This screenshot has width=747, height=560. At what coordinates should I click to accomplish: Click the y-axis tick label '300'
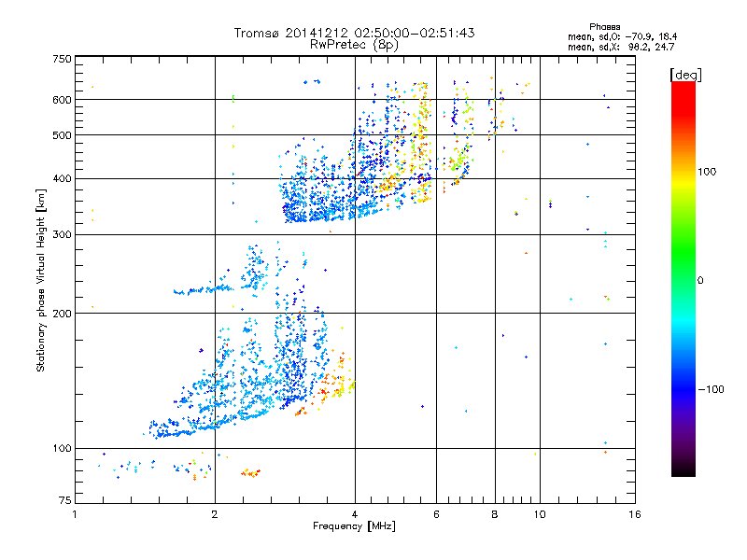point(62,235)
